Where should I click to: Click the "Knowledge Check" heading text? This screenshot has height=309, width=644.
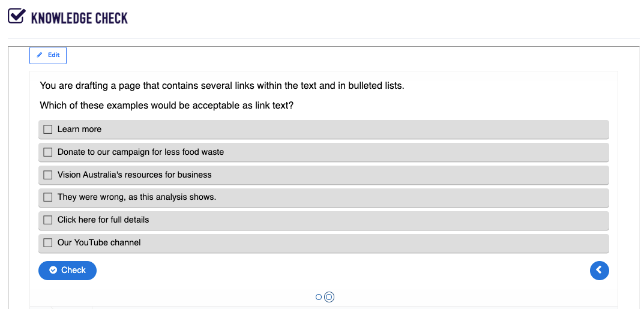[80, 18]
